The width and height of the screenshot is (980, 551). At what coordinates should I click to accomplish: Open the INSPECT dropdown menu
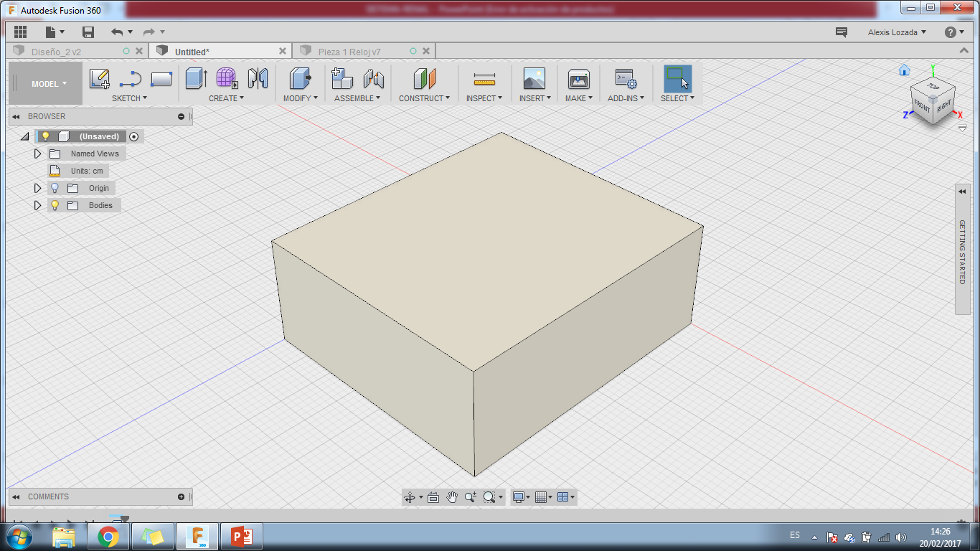tap(484, 98)
